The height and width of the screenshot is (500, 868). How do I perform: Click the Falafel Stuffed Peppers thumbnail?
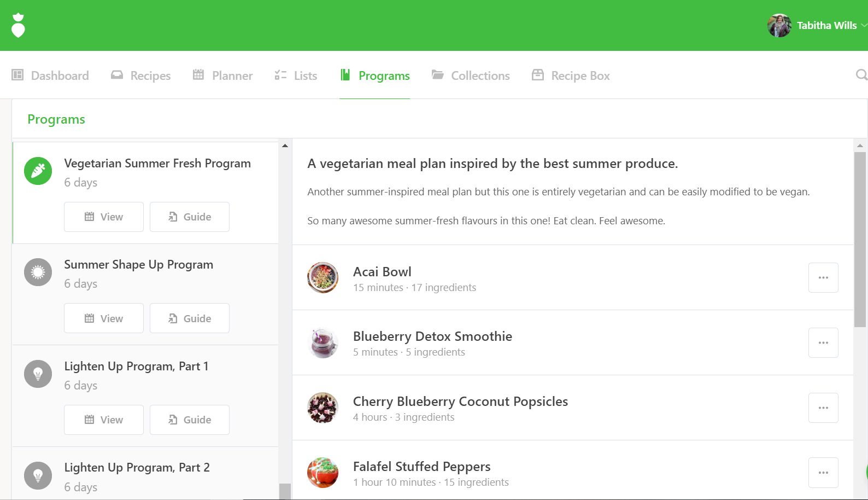click(322, 473)
